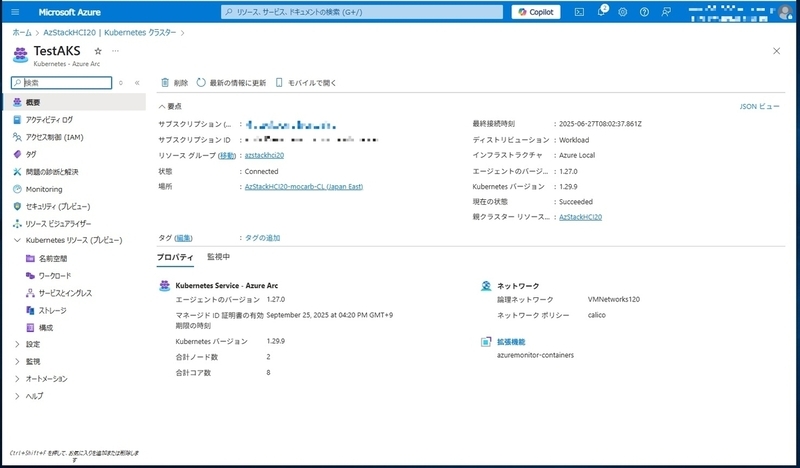The height and width of the screenshot is (468, 800).
Task: Open the azstackhci20 resource group link
Action: click(x=264, y=155)
